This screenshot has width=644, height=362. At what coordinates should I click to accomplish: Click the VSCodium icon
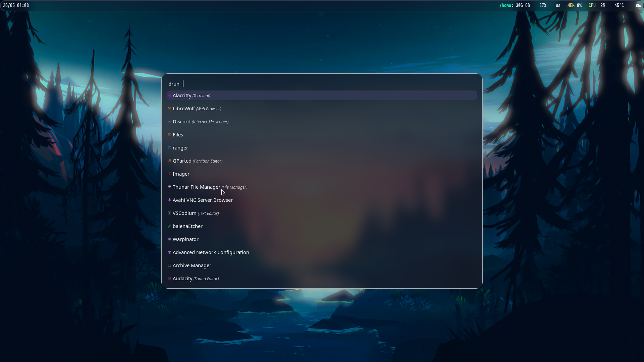point(169,213)
